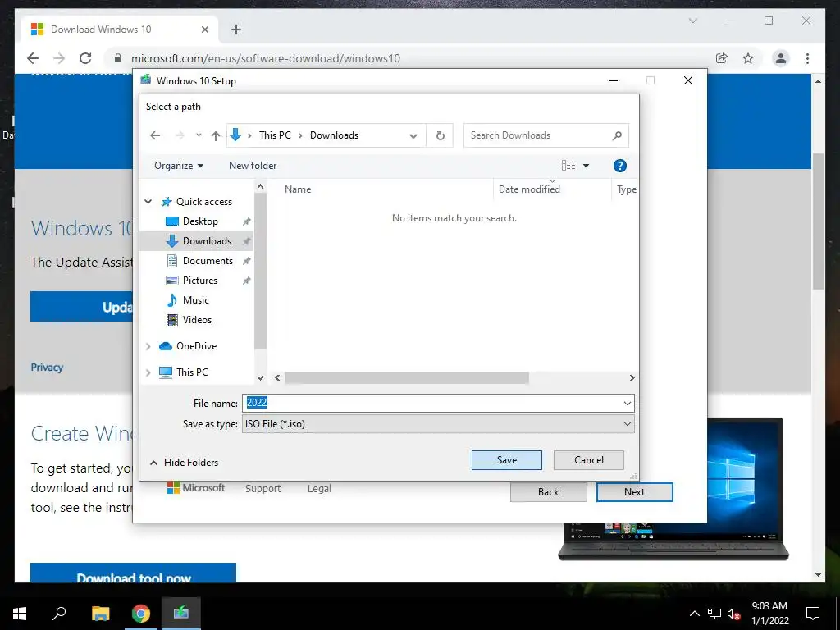Click the search magnifier in Search Downloads
Viewport: 840px width, 630px height.
(617, 135)
